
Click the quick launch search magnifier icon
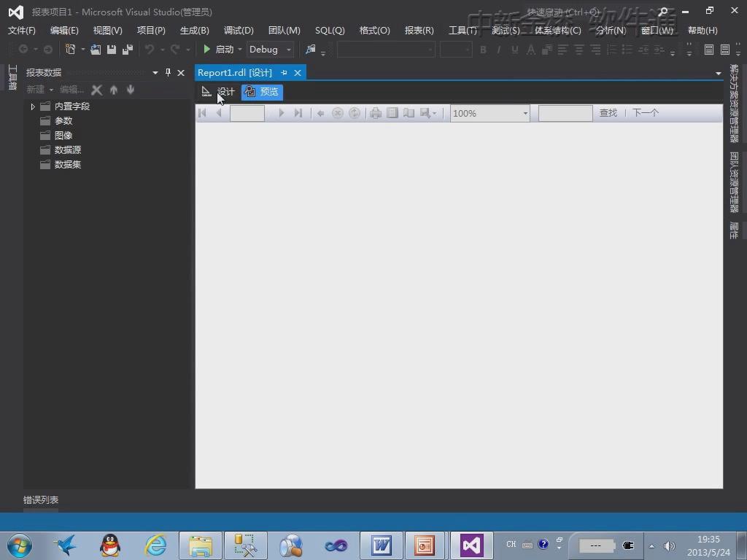tap(662, 12)
